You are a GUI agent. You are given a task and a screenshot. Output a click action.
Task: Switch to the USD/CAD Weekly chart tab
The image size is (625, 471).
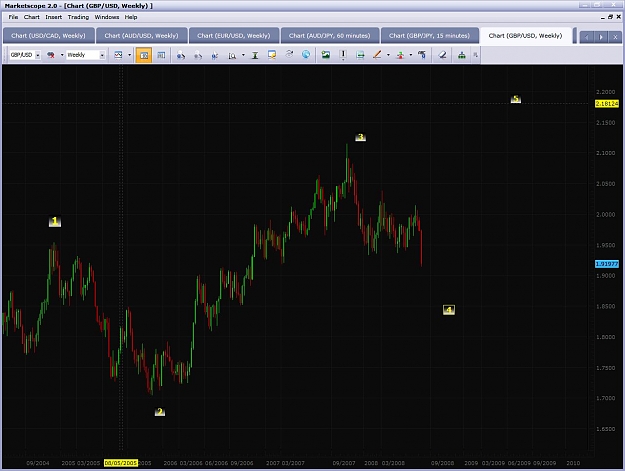[x=48, y=35]
